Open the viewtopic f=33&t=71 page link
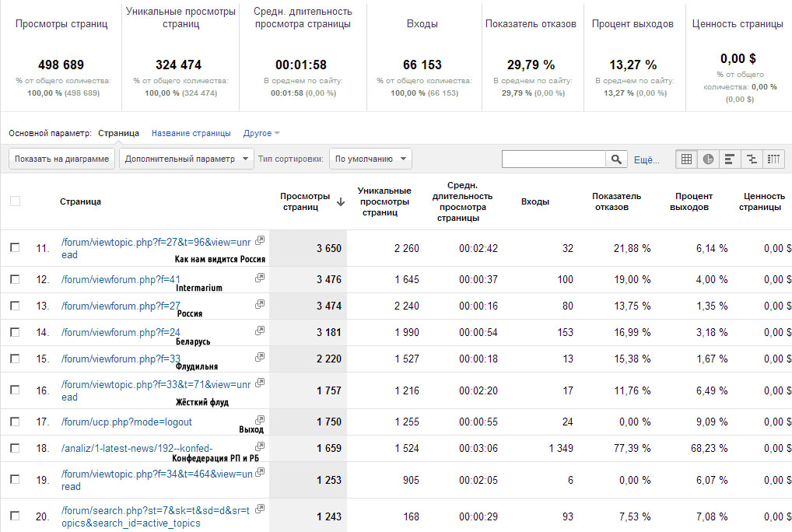The height and width of the screenshot is (532, 792). pyautogui.click(x=156, y=390)
